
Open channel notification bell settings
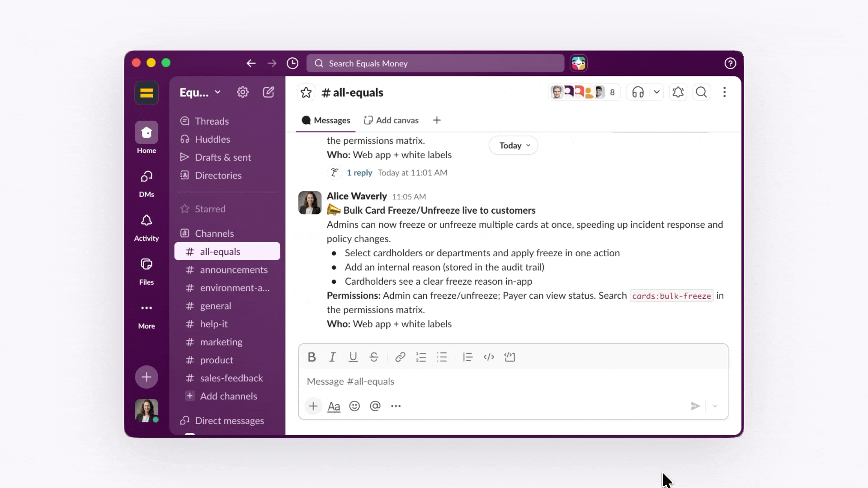pyautogui.click(x=678, y=92)
